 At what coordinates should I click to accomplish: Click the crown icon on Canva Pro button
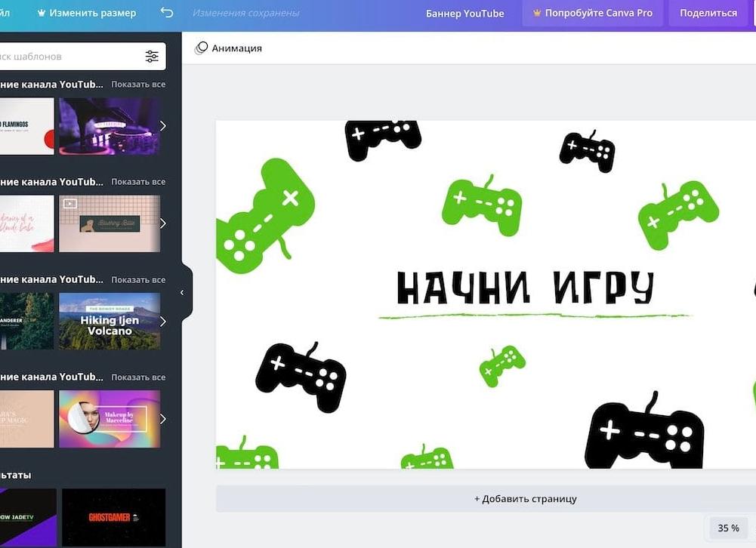tap(537, 13)
